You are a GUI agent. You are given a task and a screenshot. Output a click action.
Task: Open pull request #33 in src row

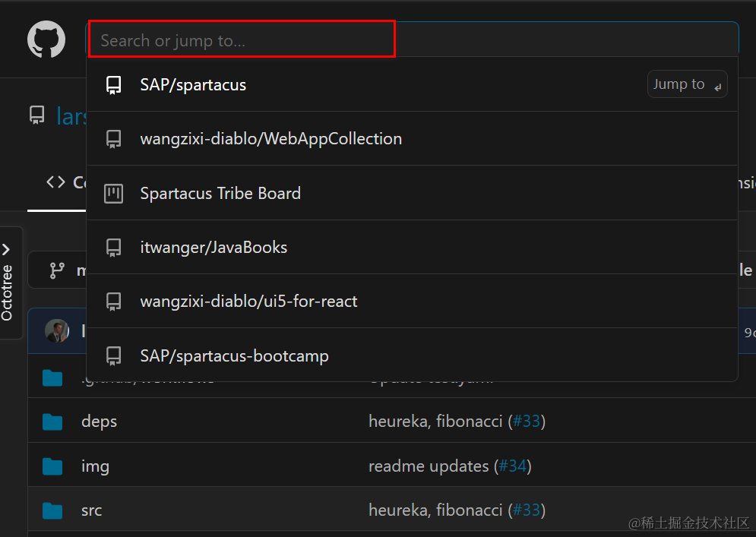point(526,510)
